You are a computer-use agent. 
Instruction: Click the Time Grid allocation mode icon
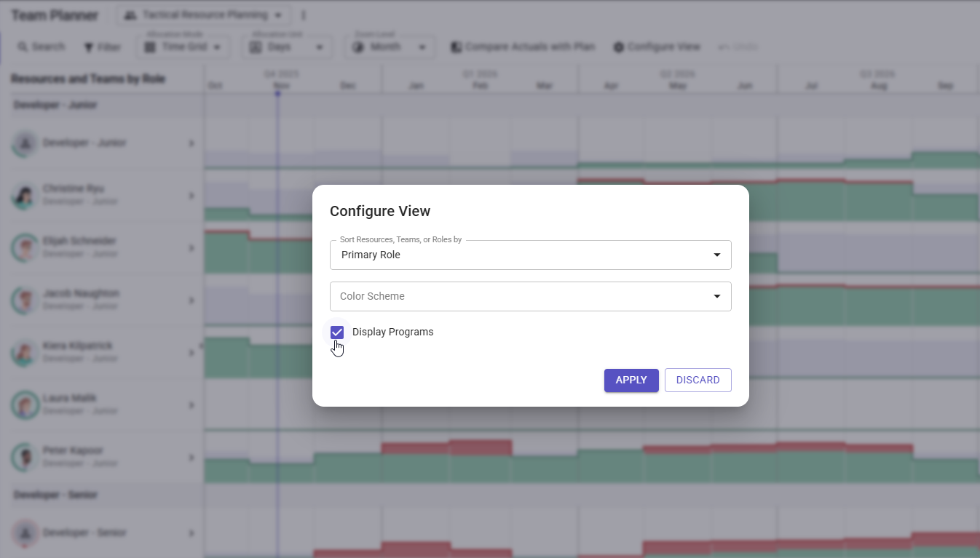[x=151, y=47]
